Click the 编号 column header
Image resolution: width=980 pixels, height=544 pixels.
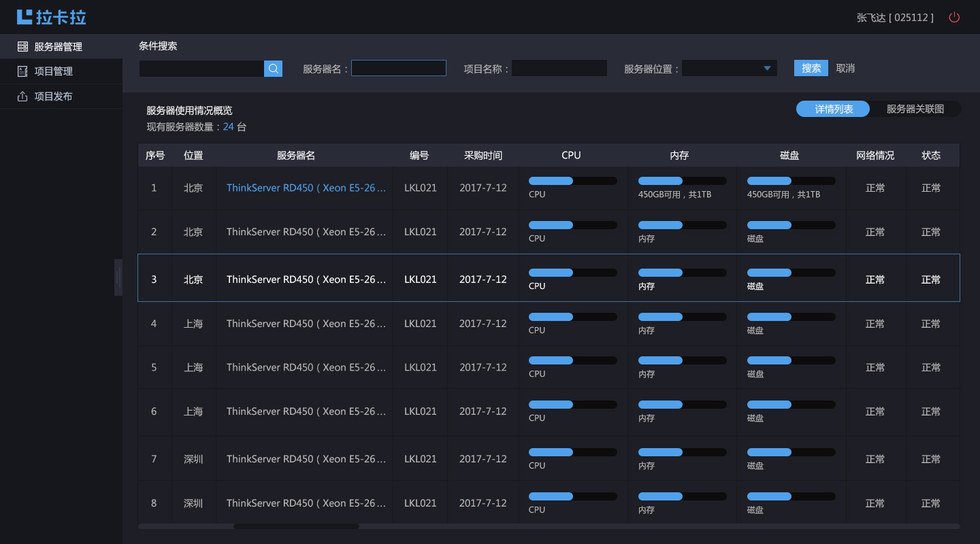(419, 155)
